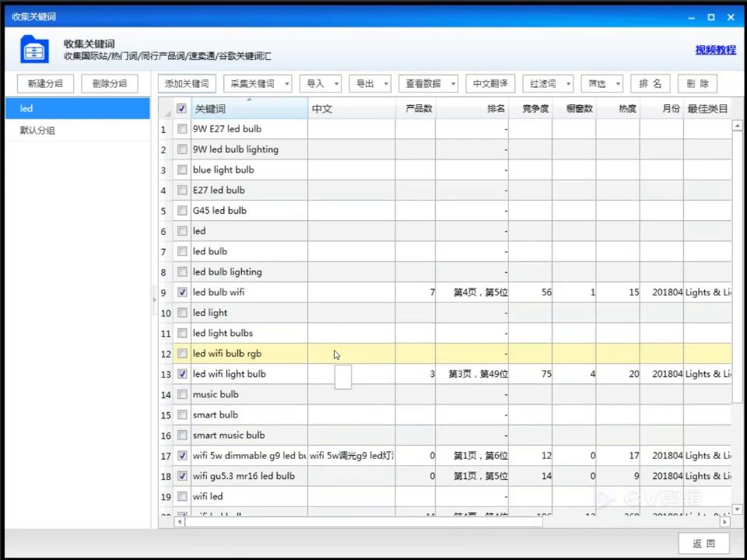Minimize the 收集关键词 window
Screen dimensions: 747x560
(691, 17)
